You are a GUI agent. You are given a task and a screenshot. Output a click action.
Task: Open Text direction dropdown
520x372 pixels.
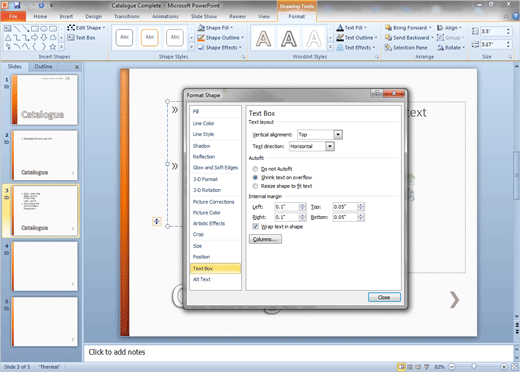[330, 146]
